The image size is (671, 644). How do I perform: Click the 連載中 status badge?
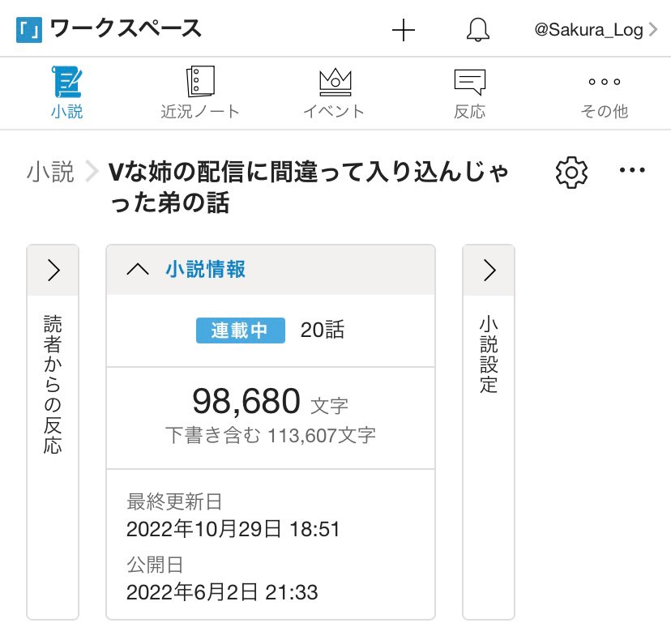(x=240, y=331)
